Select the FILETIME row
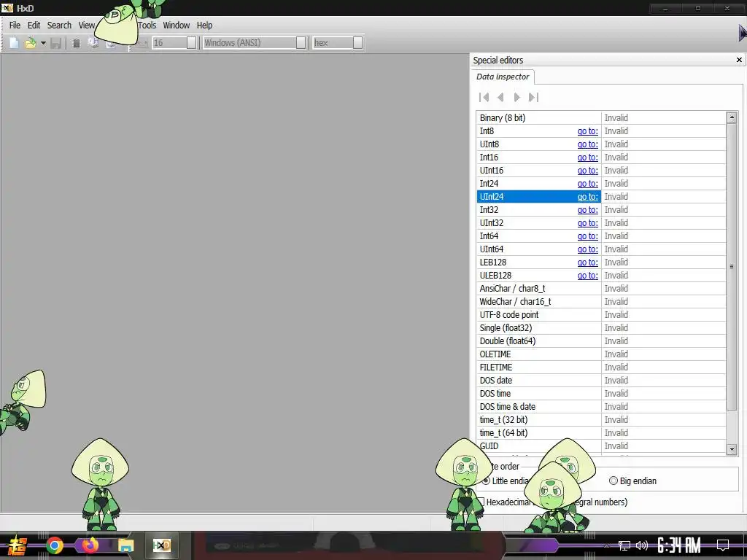The height and width of the screenshot is (560, 747). [x=601, y=367]
